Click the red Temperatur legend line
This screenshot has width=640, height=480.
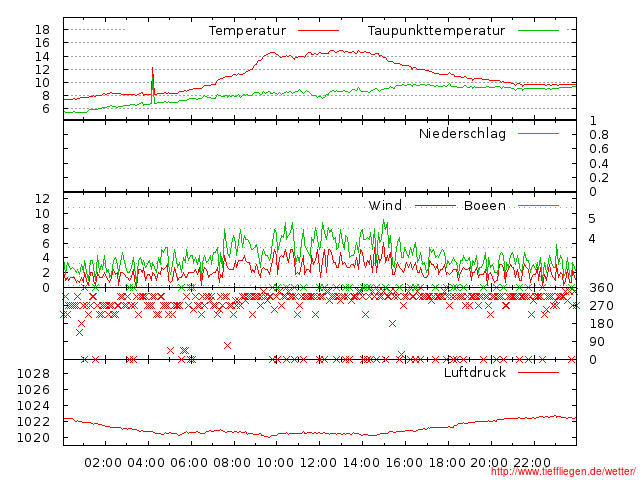point(318,31)
